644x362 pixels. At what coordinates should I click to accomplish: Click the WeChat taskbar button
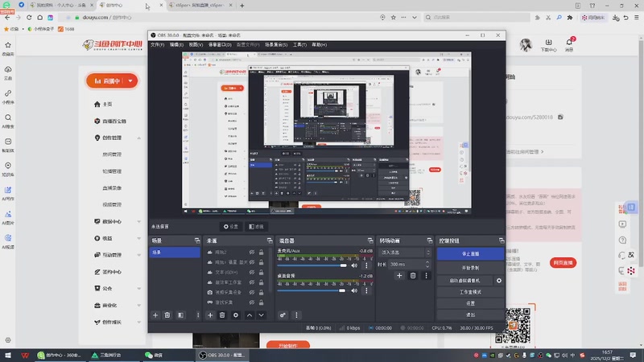click(x=154, y=355)
